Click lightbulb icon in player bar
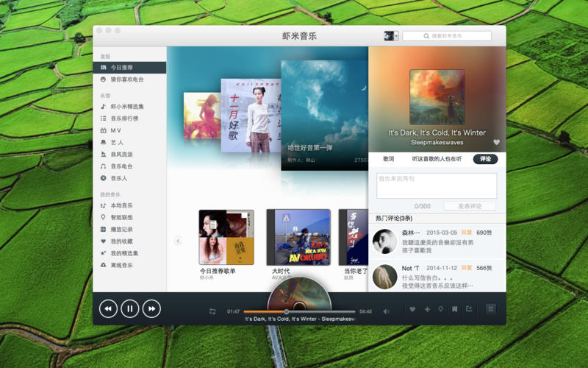 click(x=440, y=309)
